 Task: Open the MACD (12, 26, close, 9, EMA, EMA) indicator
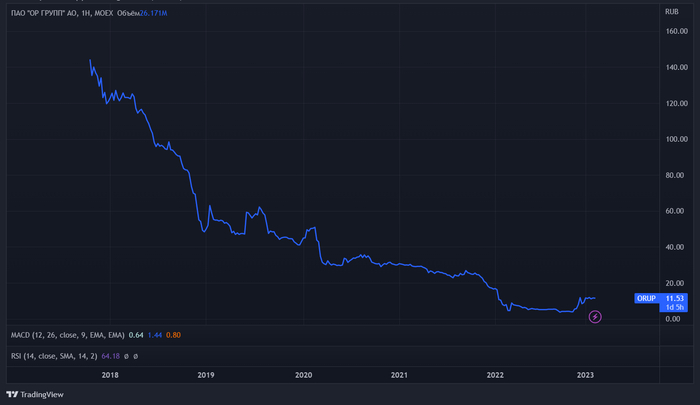67,335
